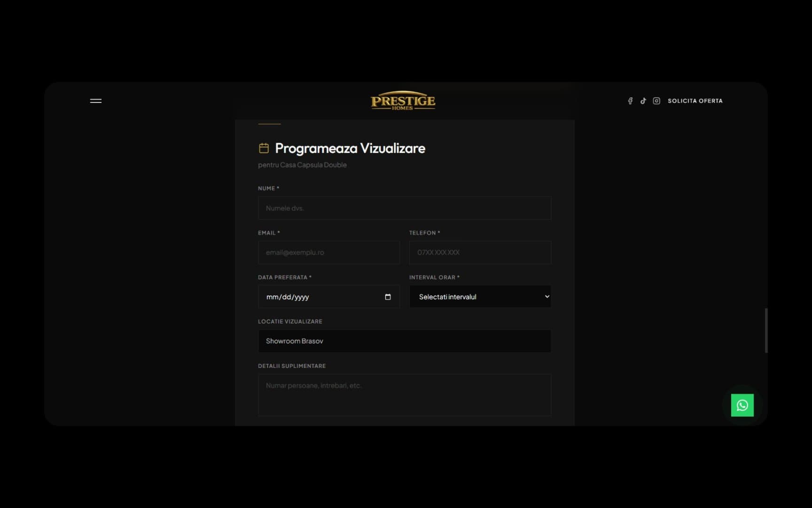
Task: Open the hamburger navigation menu
Action: click(x=96, y=101)
